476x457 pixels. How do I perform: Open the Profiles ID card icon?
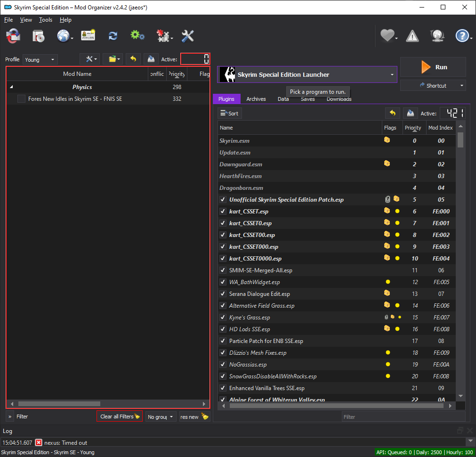(88, 36)
